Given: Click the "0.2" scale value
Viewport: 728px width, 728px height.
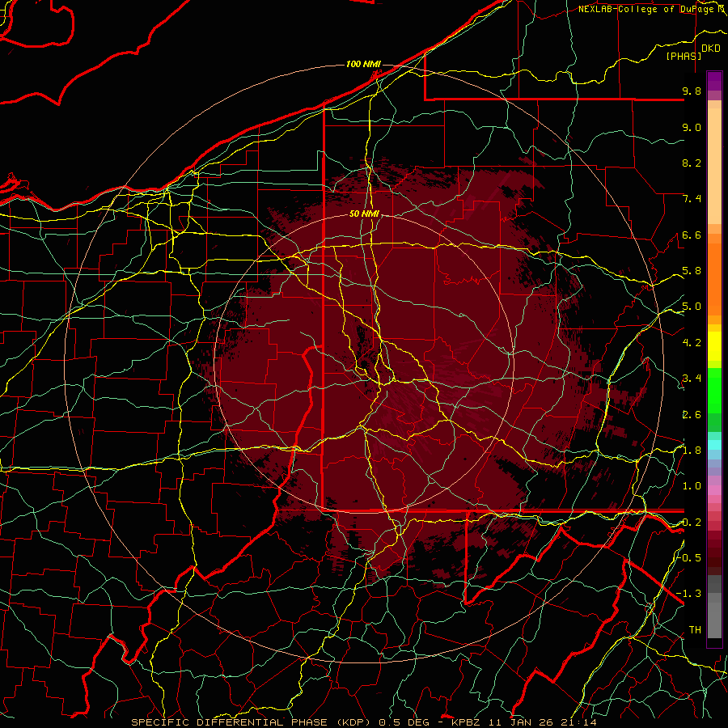Looking at the screenshot, I should pos(692,523).
